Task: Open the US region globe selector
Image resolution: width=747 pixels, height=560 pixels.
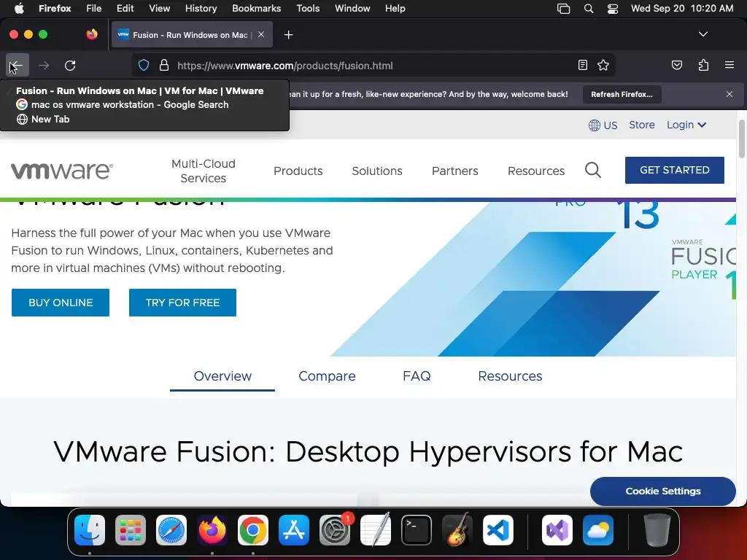Action: tap(603, 125)
